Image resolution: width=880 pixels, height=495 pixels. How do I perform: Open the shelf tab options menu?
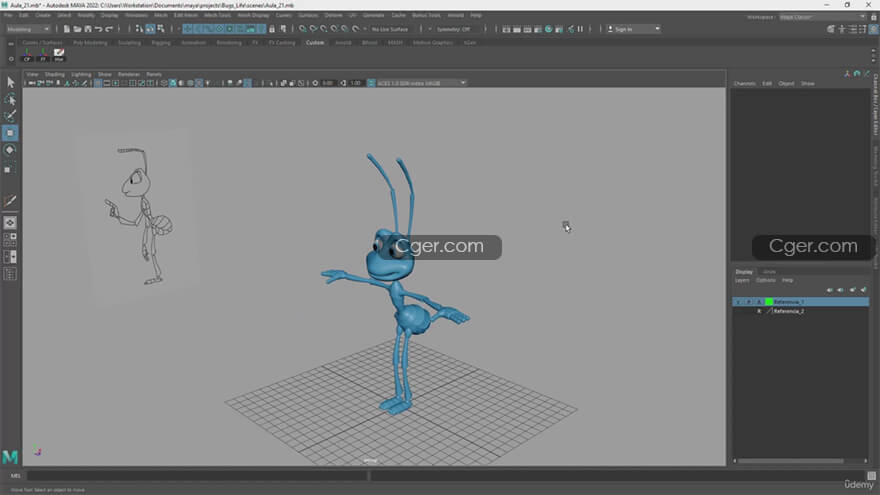[11, 43]
